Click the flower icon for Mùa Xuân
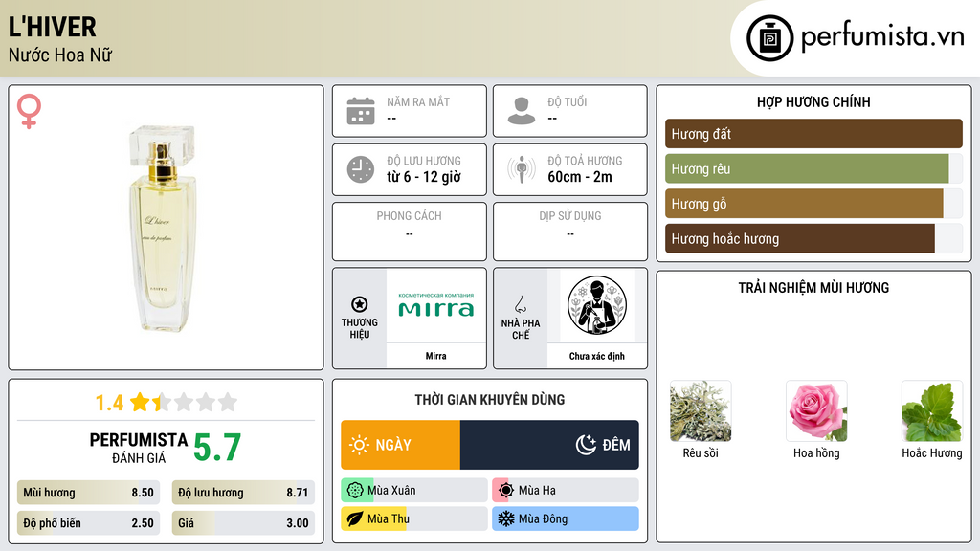980x551 pixels. pyautogui.click(x=354, y=491)
